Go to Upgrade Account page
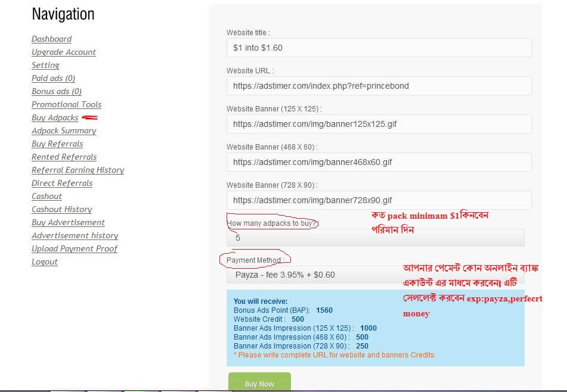Screen dimensions: 567x392 (64, 52)
